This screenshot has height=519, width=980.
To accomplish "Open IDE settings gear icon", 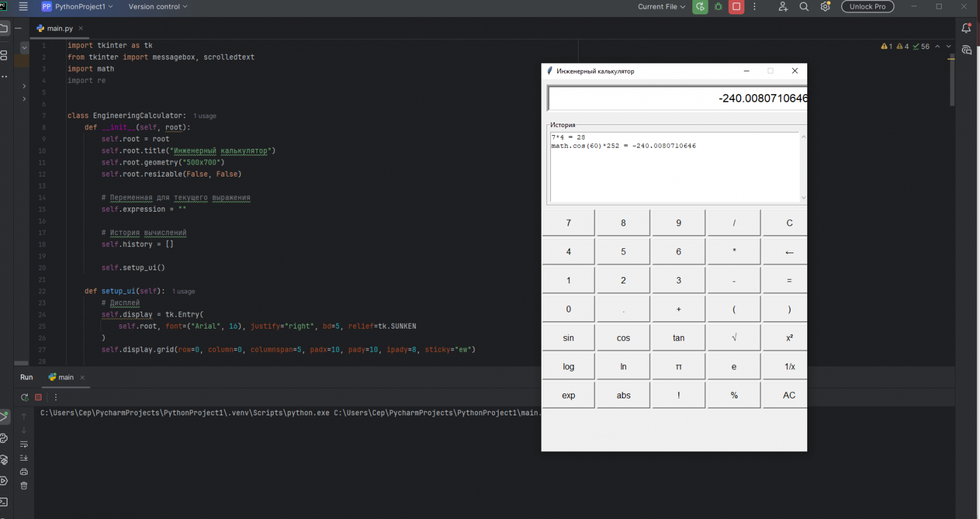I will click(x=825, y=7).
